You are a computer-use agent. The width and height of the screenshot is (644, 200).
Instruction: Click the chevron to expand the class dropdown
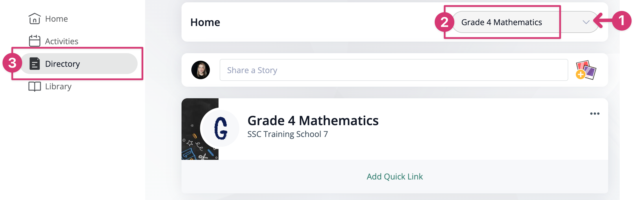pyautogui.click(x=586, y=23)
